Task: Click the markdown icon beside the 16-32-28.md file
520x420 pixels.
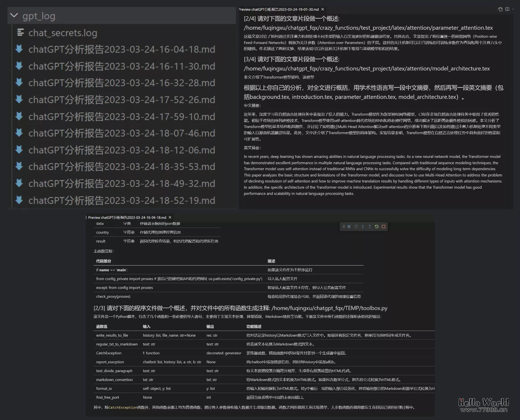Action: pos(19,82)
